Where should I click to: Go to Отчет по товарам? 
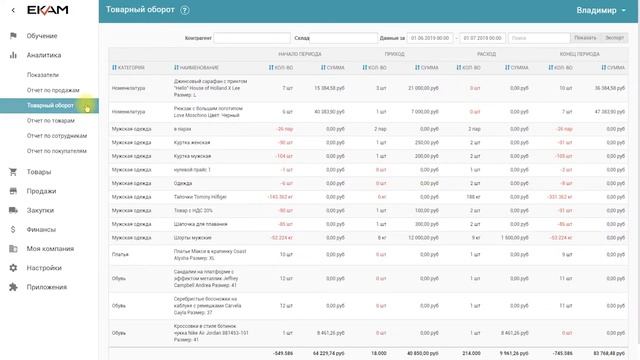click(51, 120)
